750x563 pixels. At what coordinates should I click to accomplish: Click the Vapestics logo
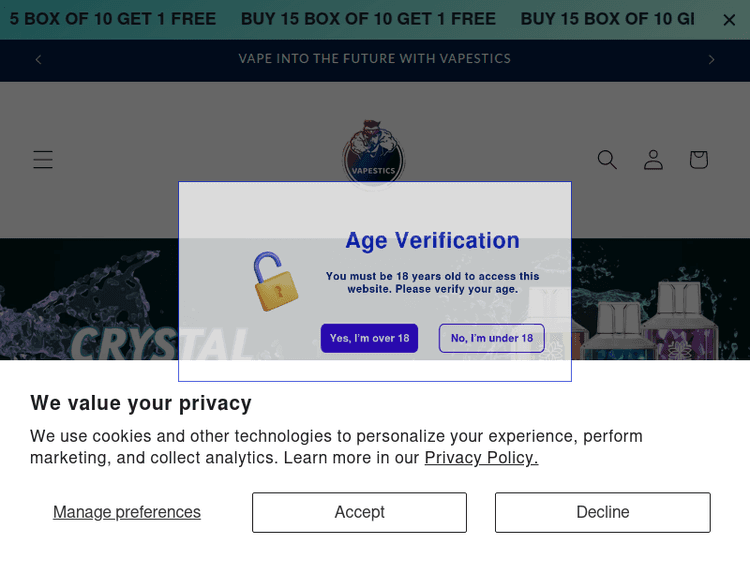(x=373, y=155)
